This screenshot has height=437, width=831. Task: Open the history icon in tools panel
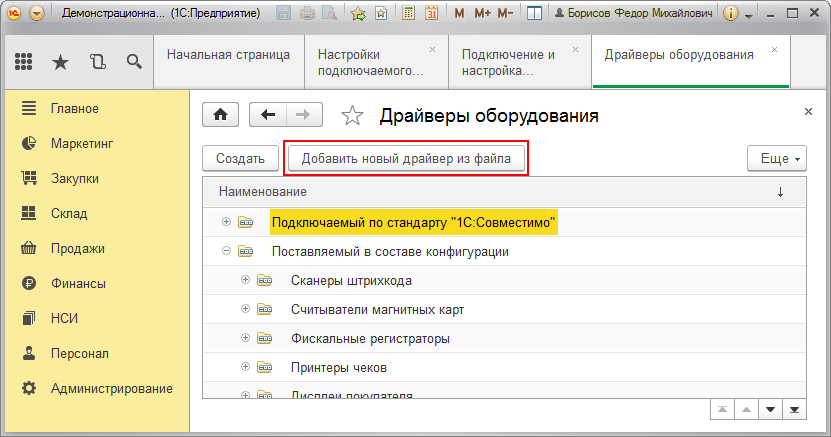coord(98,62)
